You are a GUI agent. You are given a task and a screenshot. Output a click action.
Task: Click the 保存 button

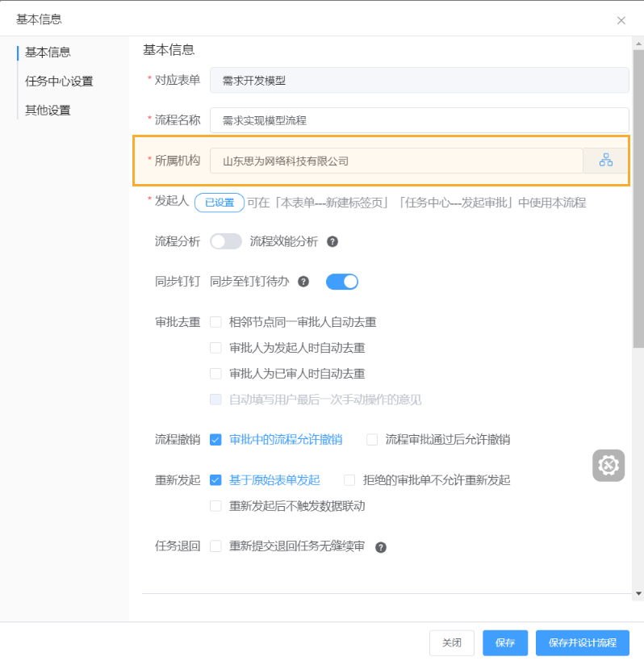(505, 643)
